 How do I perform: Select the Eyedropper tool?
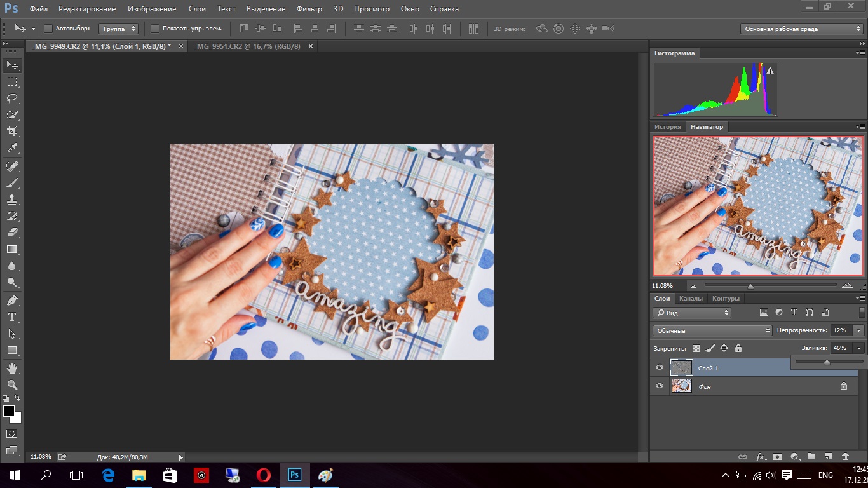[x=12, y=149]
